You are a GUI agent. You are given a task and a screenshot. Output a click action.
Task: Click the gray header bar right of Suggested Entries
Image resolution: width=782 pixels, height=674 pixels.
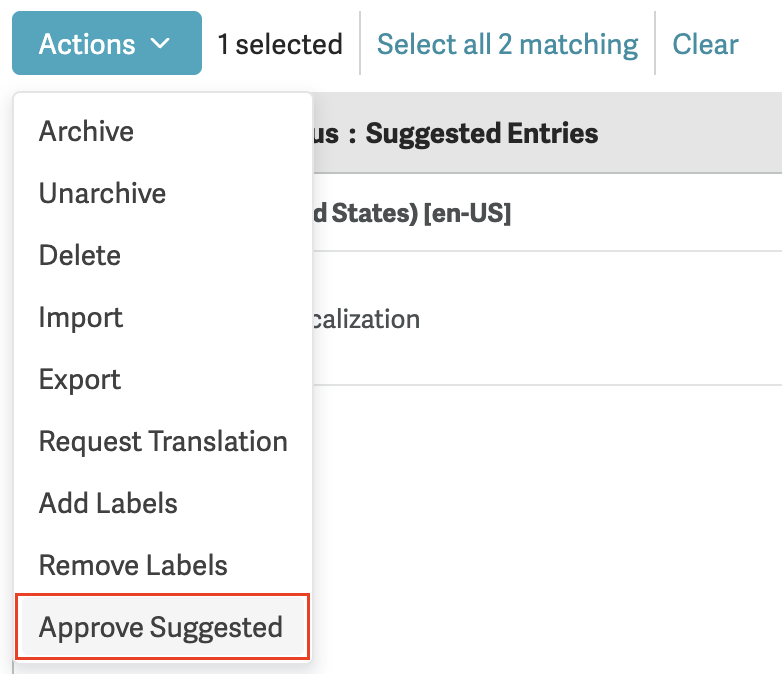700,133
